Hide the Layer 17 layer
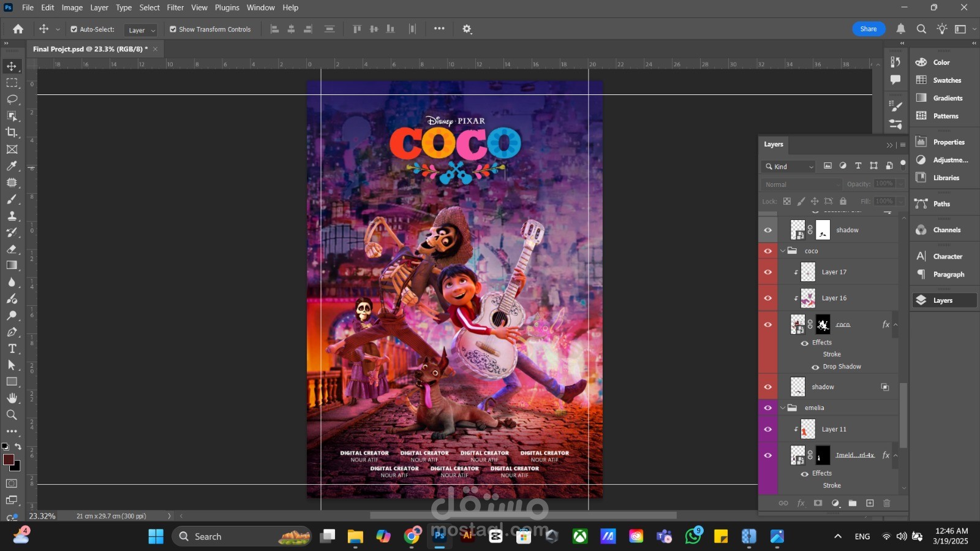 click(x=767, y=272)
